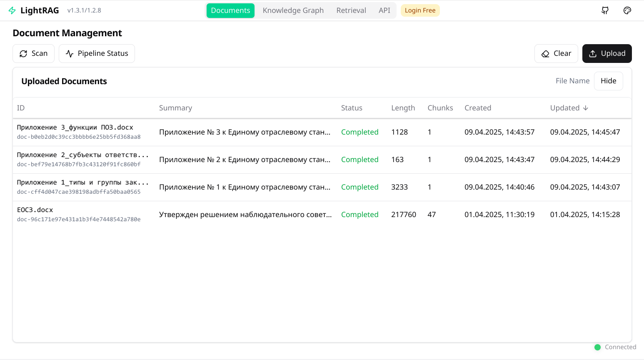
Task: Sort documents by Created column
Action: pos(478,108)
